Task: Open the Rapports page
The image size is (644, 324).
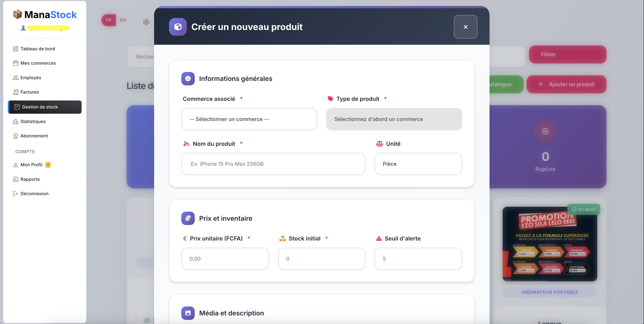Action: point(45,179)
